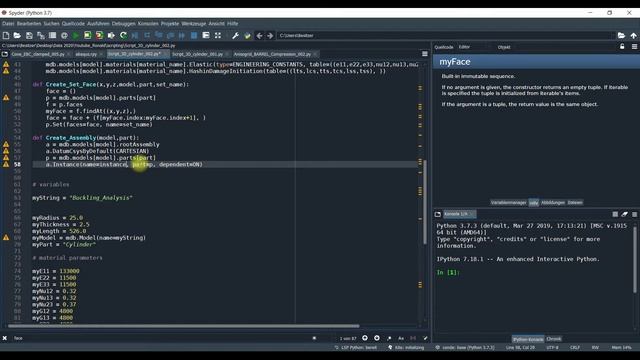Change to the parent directory with the up arrow
This screenshot has width=640, height=360.
click(633, 36)
